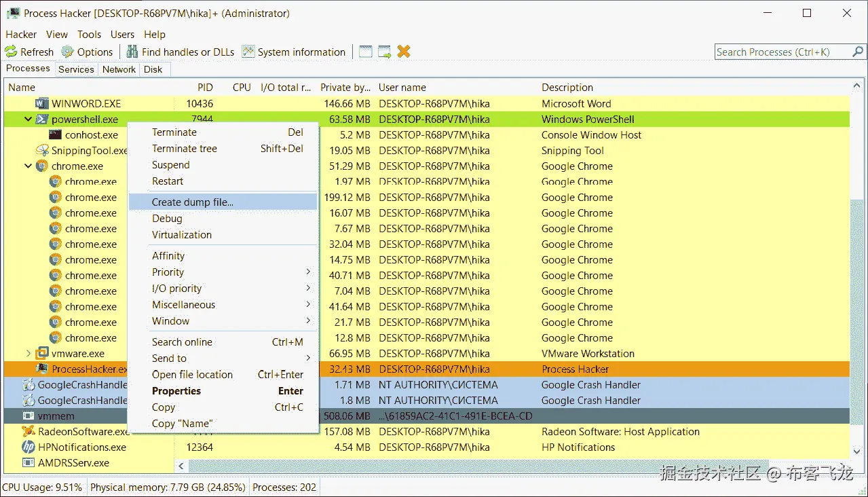Click the horizontal scrollbar left arrow

[x=181, y=466]
